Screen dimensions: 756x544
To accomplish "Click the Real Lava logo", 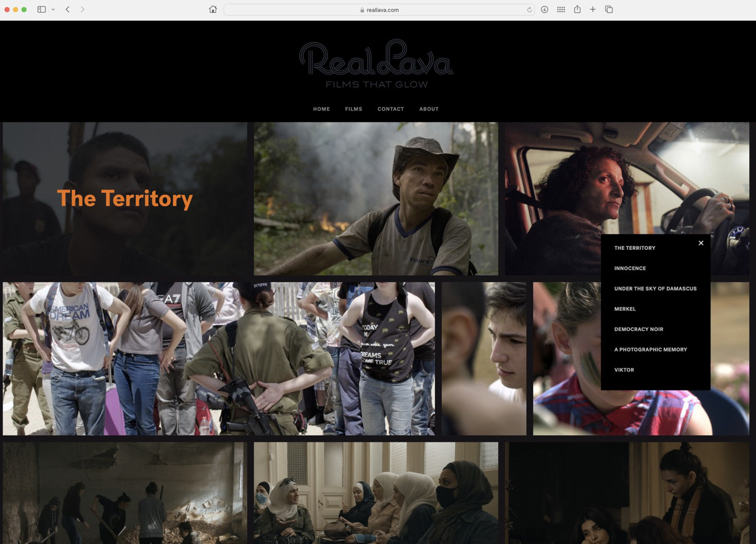I will point(376,64).
